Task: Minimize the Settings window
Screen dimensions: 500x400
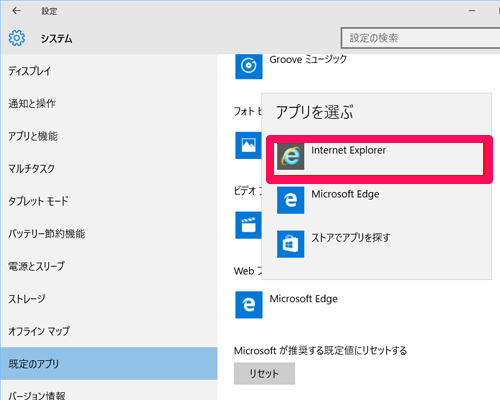Action: point(472,11)
